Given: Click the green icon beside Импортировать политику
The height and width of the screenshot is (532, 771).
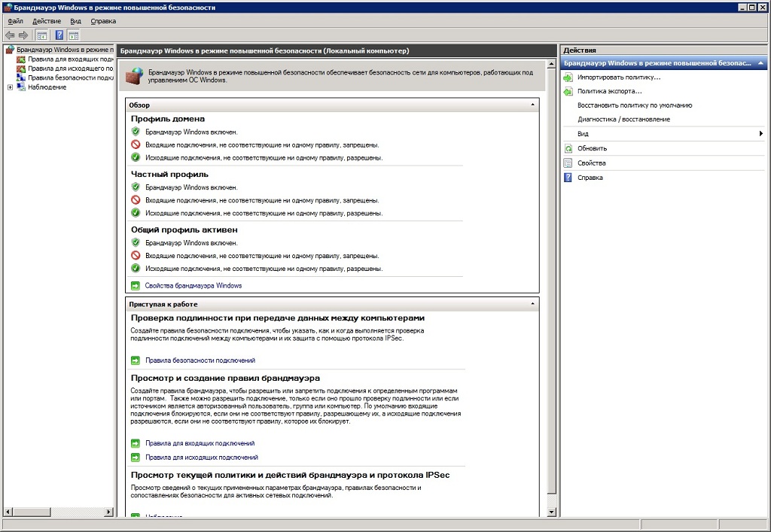Looking at the screenshot, I should click(568, 78).
